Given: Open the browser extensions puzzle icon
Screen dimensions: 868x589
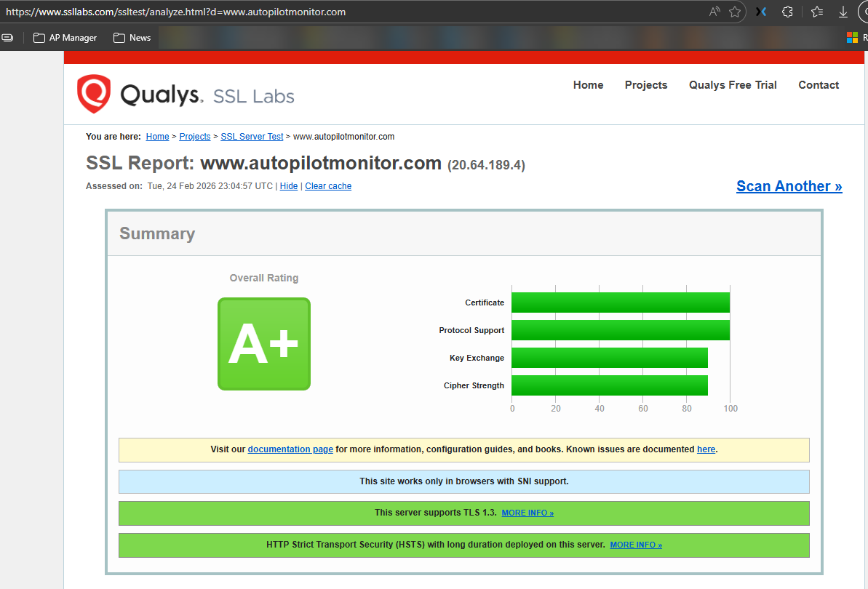Looking at the screenshot, I should 787,12.
